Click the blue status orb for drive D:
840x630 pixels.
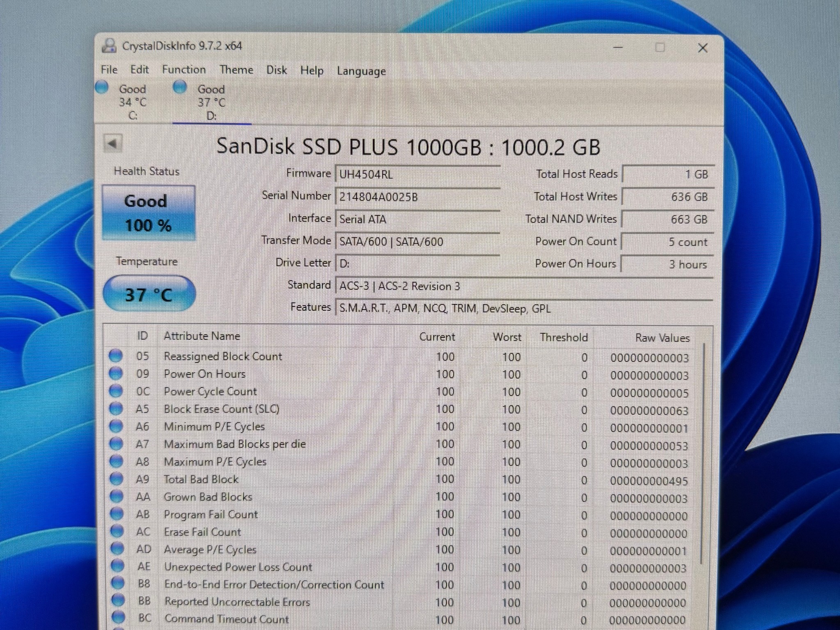point(180,87)
